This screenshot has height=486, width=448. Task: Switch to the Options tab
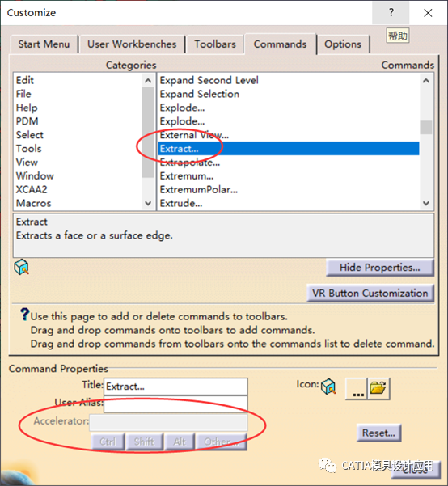pyautogui.click(x=343, y=44)
